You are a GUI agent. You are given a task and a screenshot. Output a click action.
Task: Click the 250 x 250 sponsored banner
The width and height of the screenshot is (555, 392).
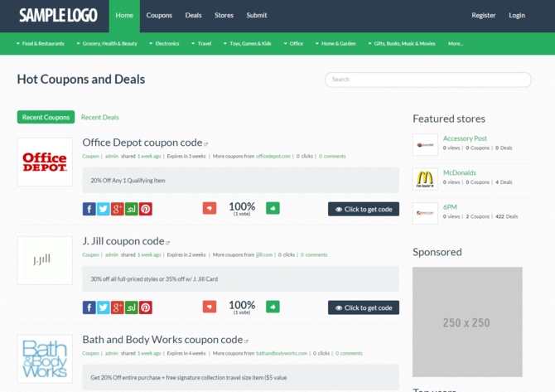click(x=467, y=322)
